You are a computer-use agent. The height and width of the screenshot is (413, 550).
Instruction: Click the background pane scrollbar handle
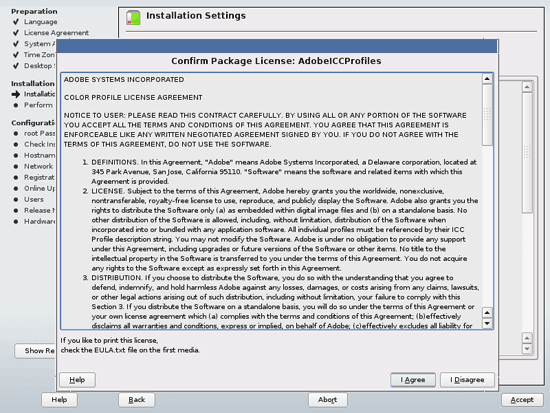(527, 152)
